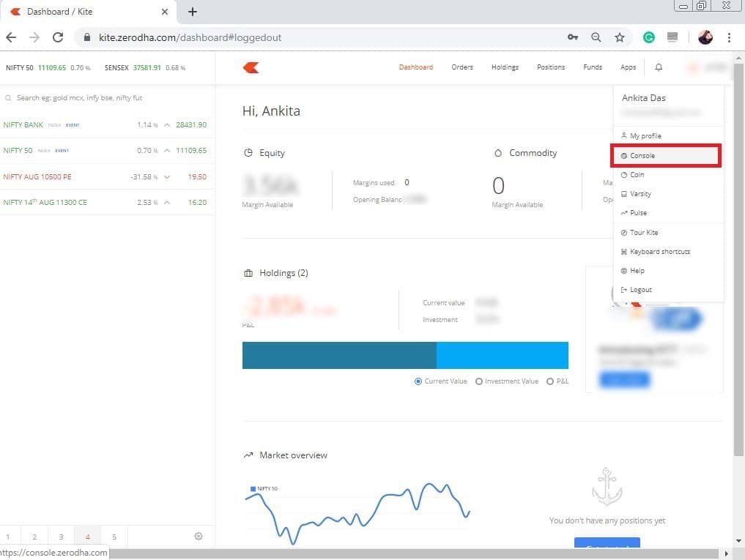Open Coin from user menu
Viewport: 745px width, 560px height.
[668, 175]
